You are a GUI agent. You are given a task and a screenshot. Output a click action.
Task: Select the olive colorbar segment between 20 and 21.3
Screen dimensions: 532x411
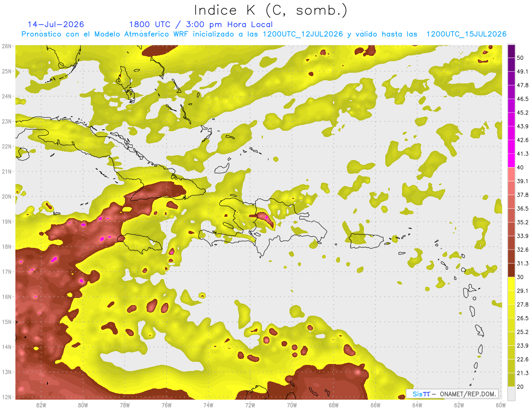(x=511, y=380)
